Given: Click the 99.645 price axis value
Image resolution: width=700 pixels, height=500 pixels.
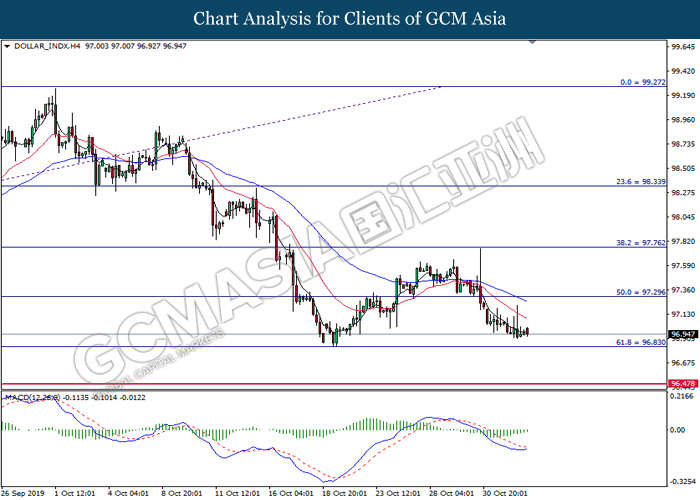Looking at the screenshot, I should [x=683, y=47].
